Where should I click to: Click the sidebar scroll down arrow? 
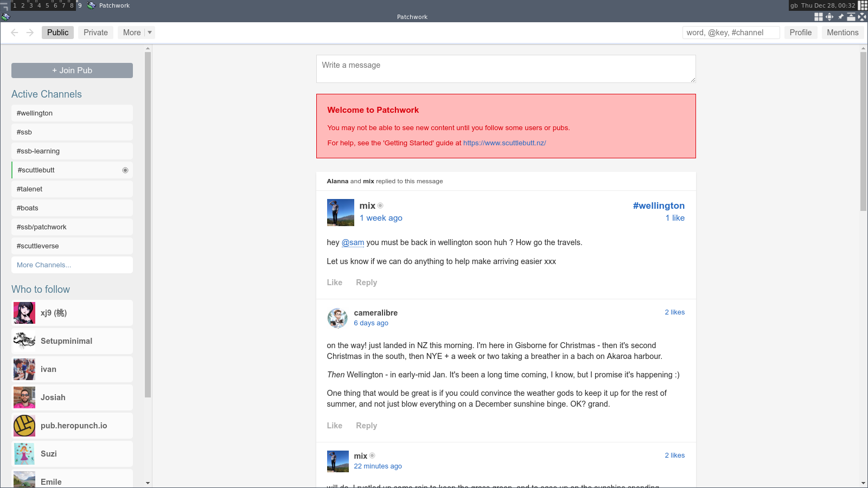tap(148, 483)
